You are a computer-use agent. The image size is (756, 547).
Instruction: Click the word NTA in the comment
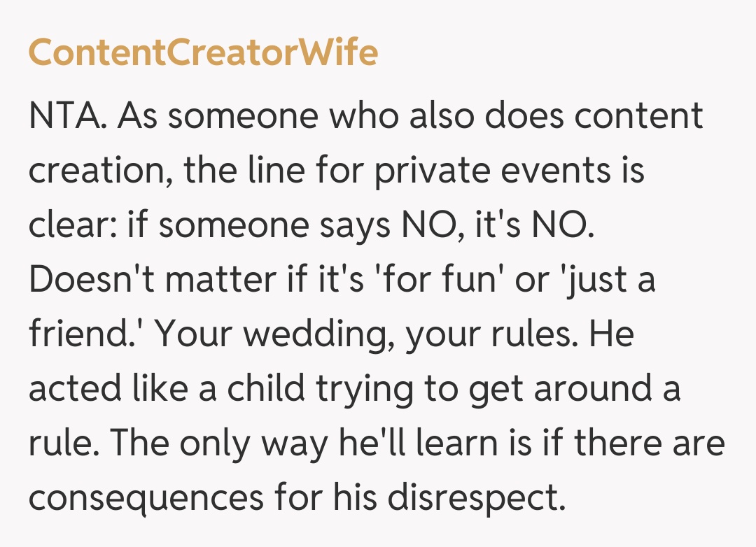(67, 116)
